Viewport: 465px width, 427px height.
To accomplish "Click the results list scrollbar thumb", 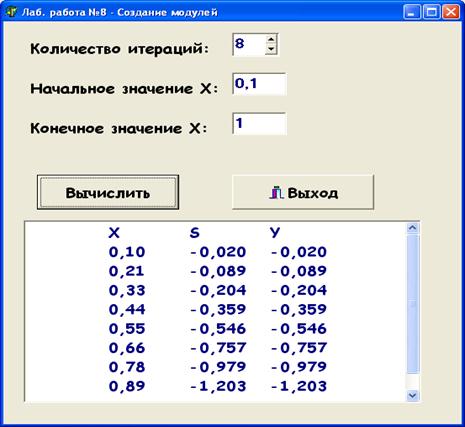I will point(413,303).
